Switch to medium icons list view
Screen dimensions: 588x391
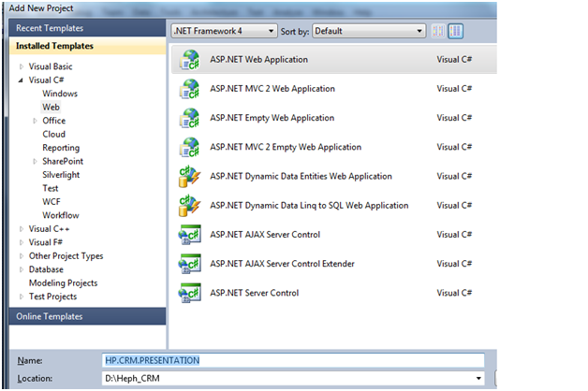[x=456, y=31]
